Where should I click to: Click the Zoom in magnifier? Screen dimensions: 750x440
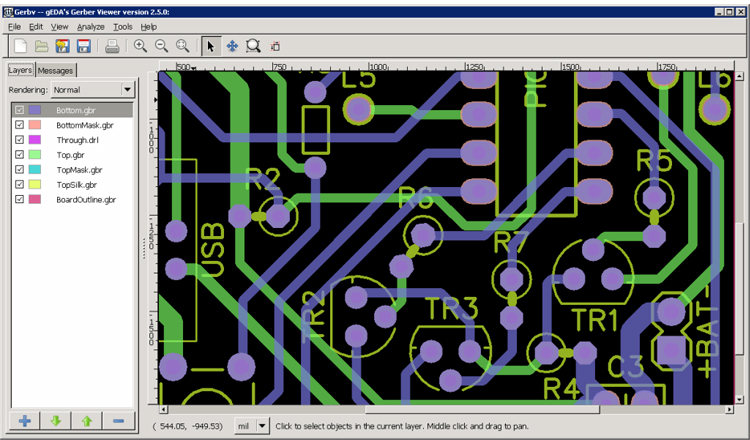click(x=140, y=46)
